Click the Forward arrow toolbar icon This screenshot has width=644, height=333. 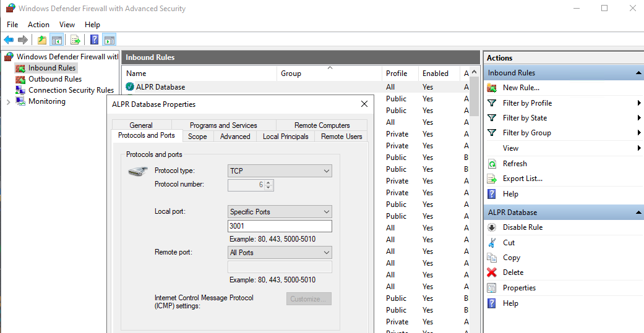(23, 40)
